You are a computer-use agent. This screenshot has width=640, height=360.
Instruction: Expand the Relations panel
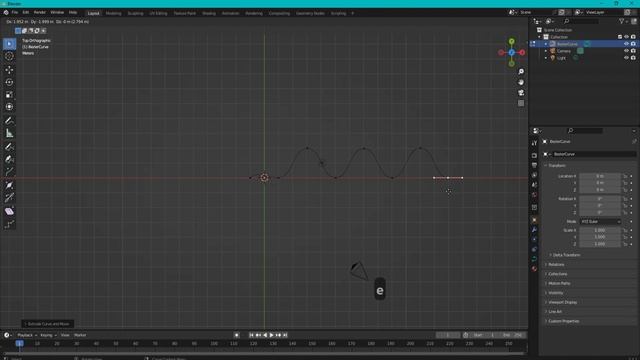point(556,264)
